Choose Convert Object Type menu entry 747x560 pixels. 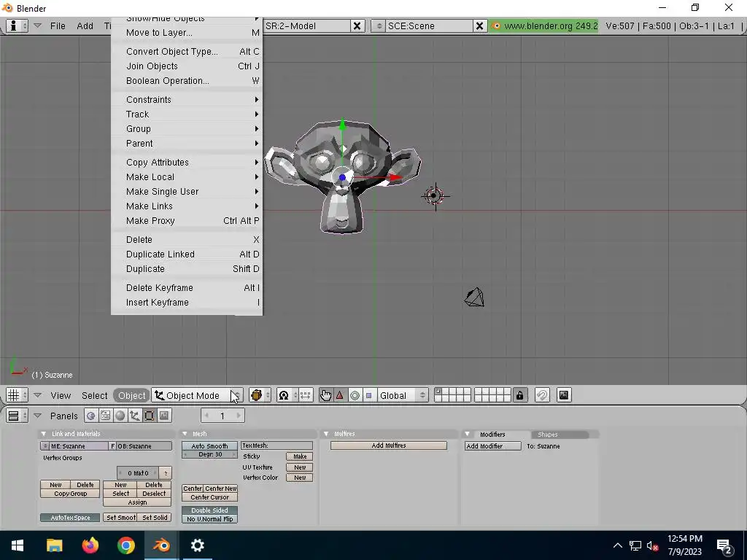[187, 52]
